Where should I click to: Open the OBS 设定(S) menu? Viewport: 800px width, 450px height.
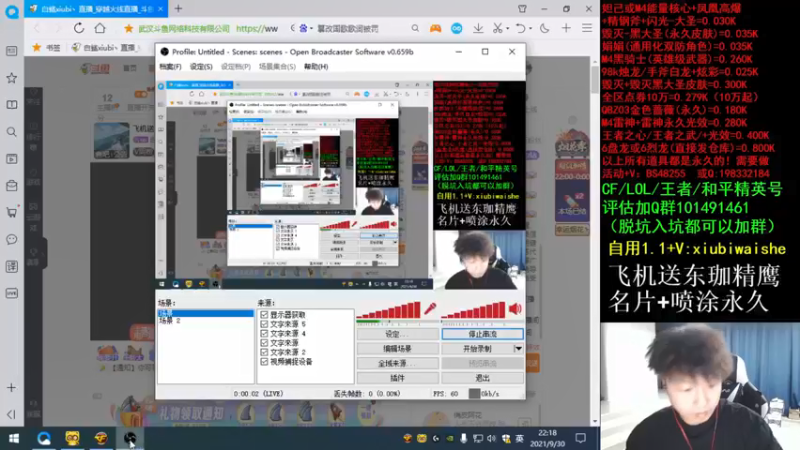pyautogui.click(x=201, y=67)
